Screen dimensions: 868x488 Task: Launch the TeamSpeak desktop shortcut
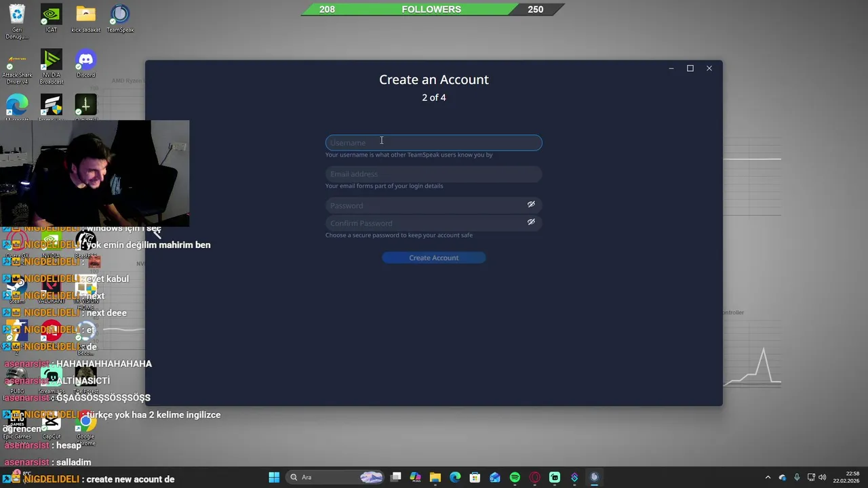[x=120, y=18]
